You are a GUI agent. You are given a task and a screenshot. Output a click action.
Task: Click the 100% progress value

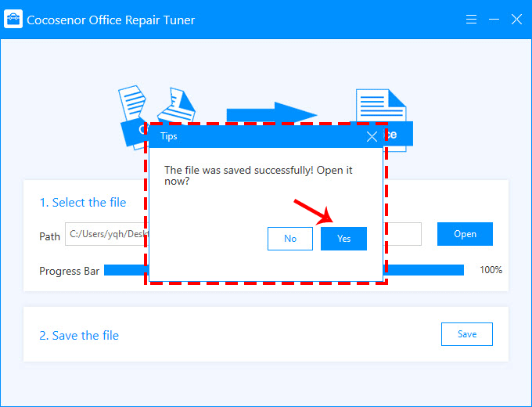(491, 270)
